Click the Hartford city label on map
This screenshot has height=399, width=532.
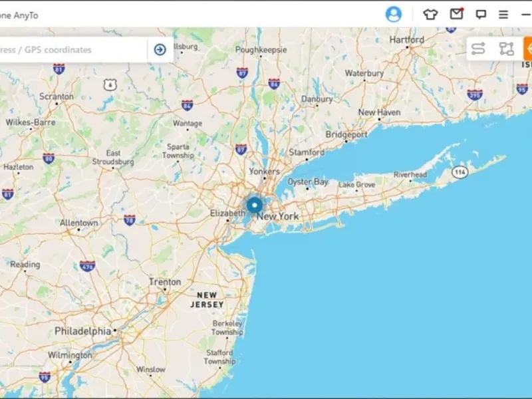click(x=406, y=40)
